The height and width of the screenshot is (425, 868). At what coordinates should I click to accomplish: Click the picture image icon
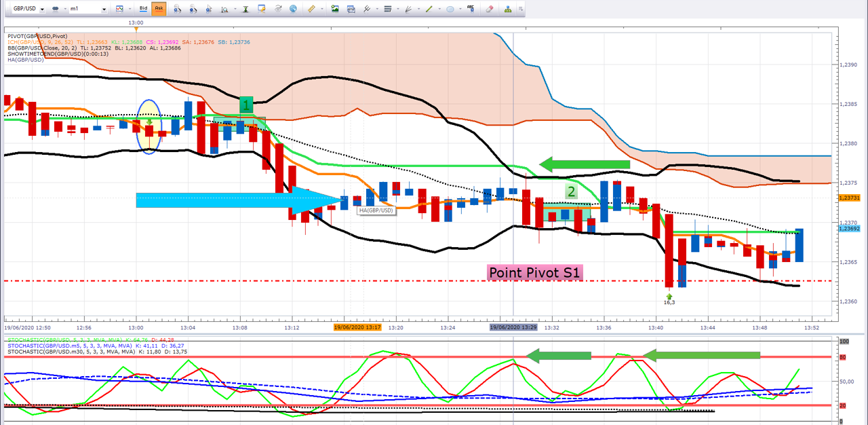335,10
